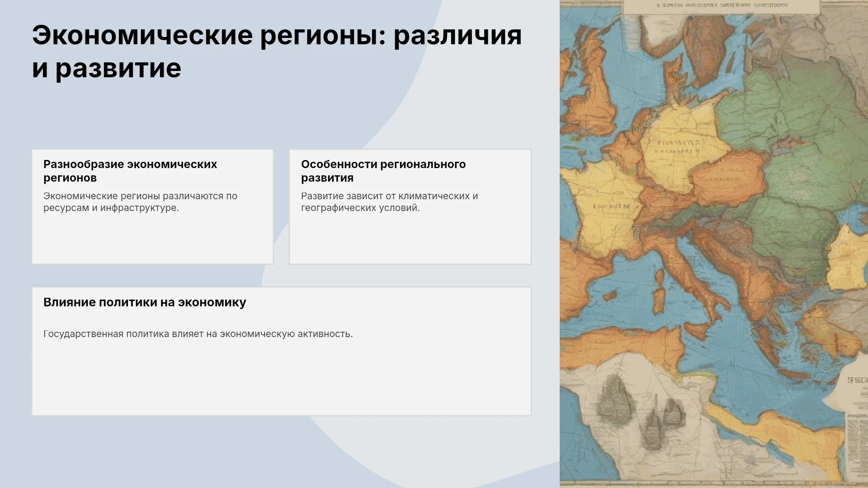The image size is (868, 488).
Task: Click the text "Экономические регионы различаются по ресурсам"
Action: 140,202
